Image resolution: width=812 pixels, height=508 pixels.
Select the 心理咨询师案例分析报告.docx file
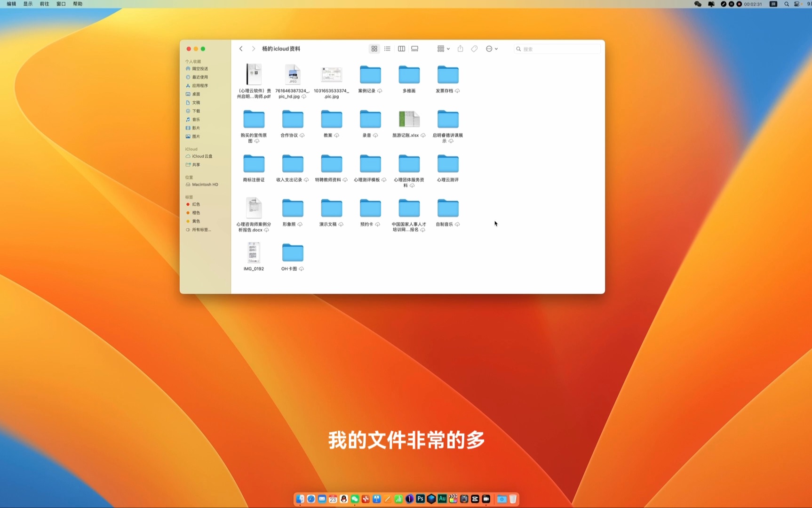254,208
